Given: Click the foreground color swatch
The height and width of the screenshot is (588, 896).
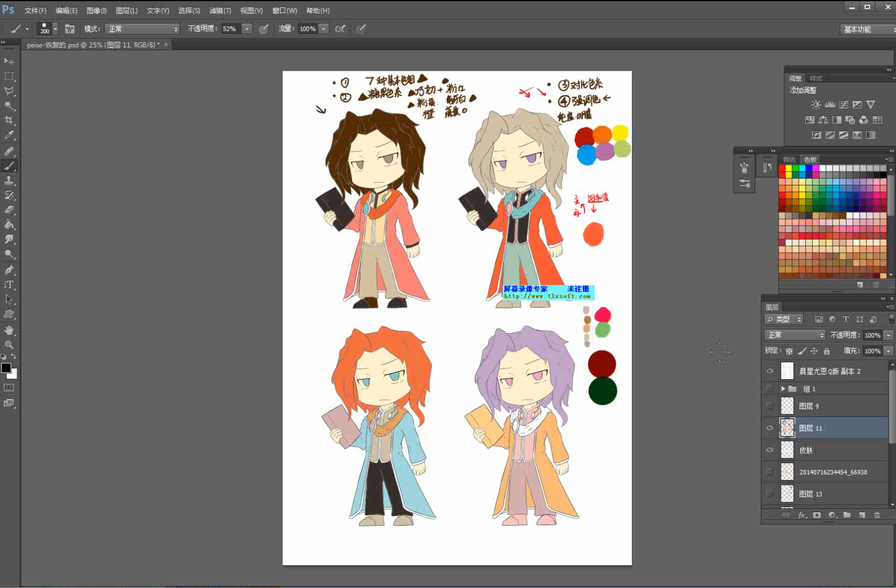Looking at the screenshot, I should pos(6,368).
